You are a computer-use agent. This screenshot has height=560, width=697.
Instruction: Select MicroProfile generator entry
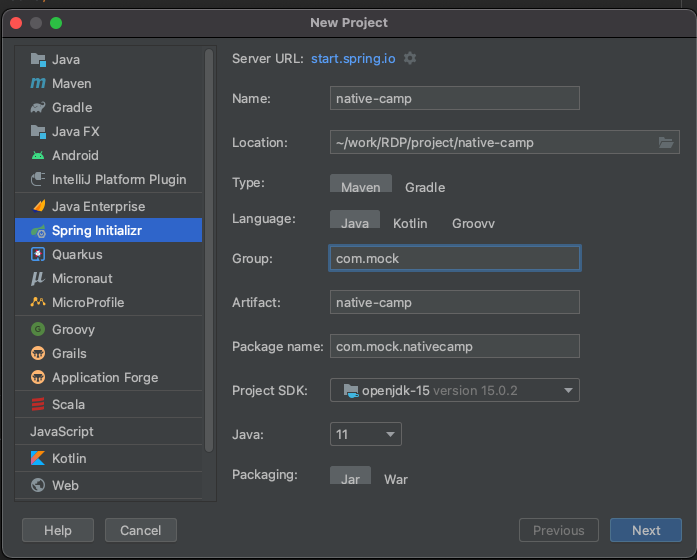tap(108, 302)
